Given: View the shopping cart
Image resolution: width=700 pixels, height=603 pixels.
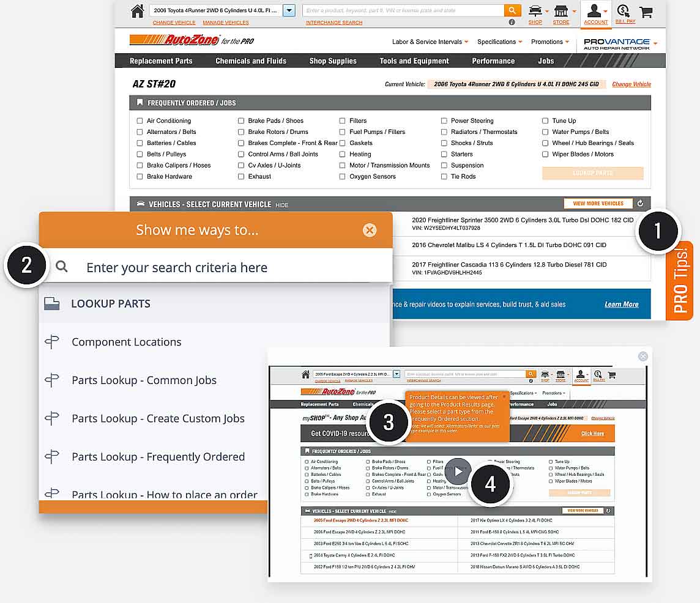Looking at the screenshot, I should (x=646, y=12).
